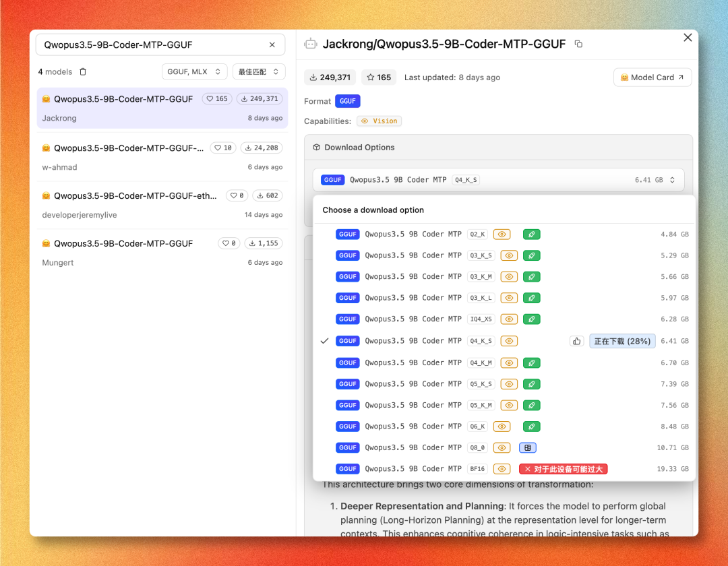Click the green rocket icon on IQ4_XS row
The width and height of the screenshot is (728, 566).
coord(532,319)
